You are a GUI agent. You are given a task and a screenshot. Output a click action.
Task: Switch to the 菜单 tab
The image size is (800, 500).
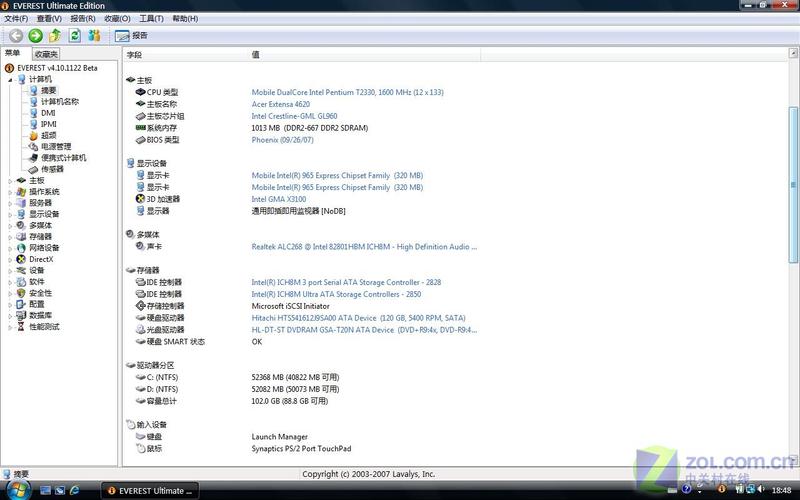(12, 53)
